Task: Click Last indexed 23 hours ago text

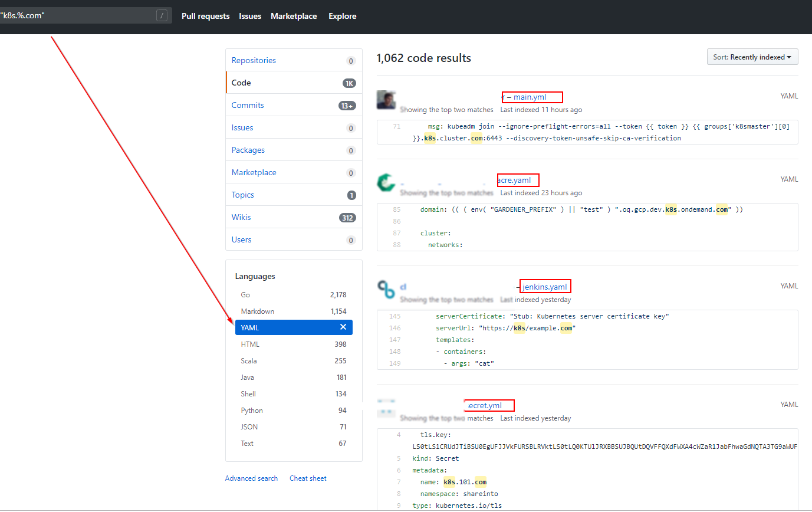Action: pos(541,193)
